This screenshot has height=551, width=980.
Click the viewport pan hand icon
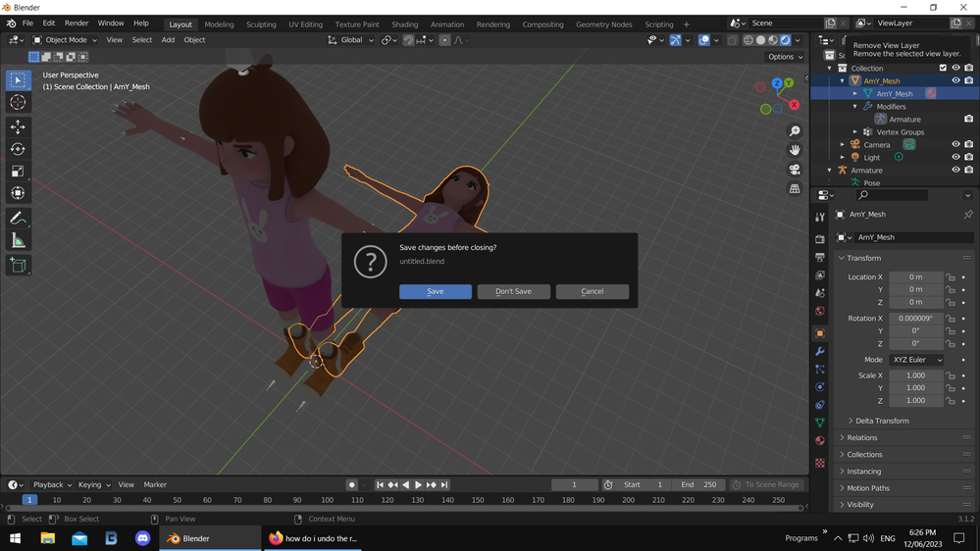click(795, 150)
